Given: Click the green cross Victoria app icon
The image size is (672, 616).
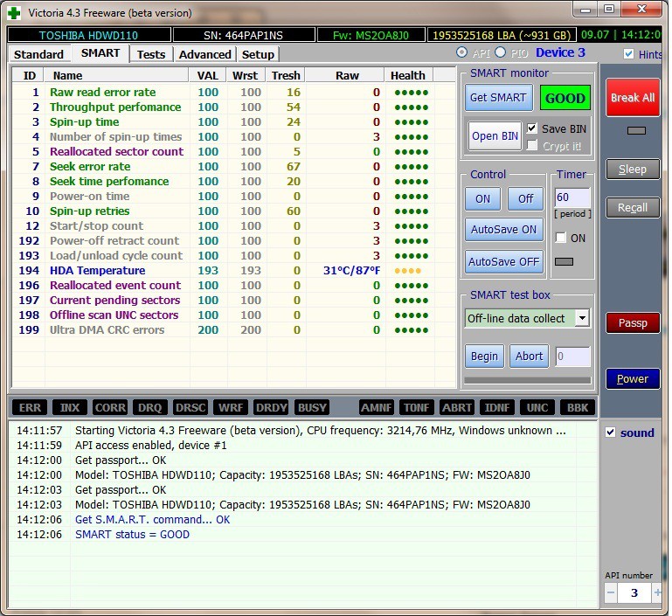Looking at the screenshot, I should (14, 13).
